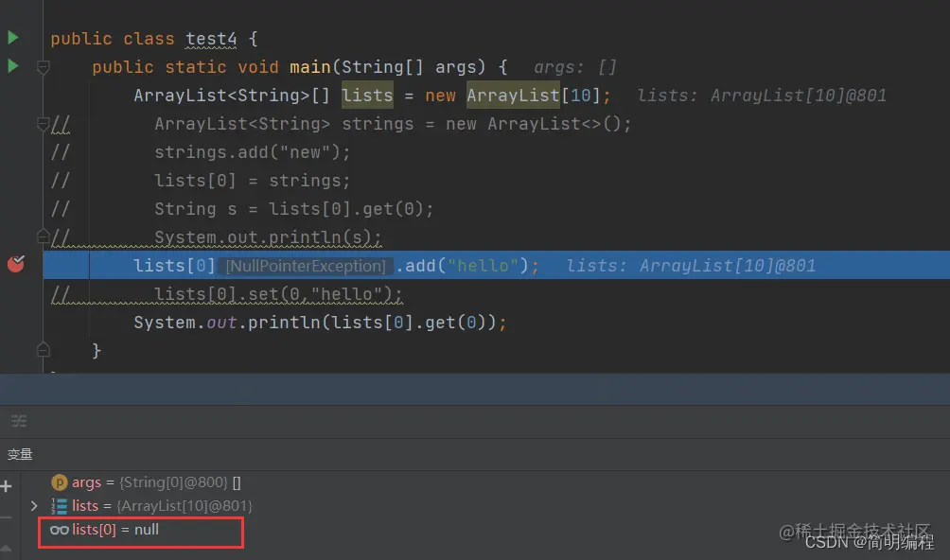The height and width of the screenshot is (560, 950).
Task: Click the main method name
Action: (x=309, y=66)
